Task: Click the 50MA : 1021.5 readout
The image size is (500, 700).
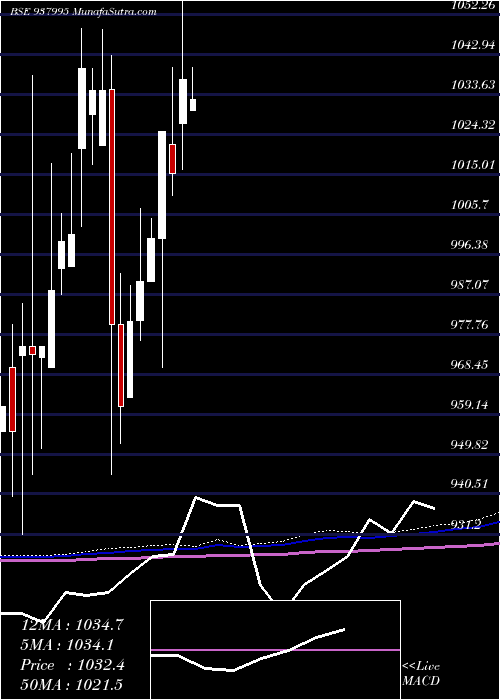Action: click(72, 684)
